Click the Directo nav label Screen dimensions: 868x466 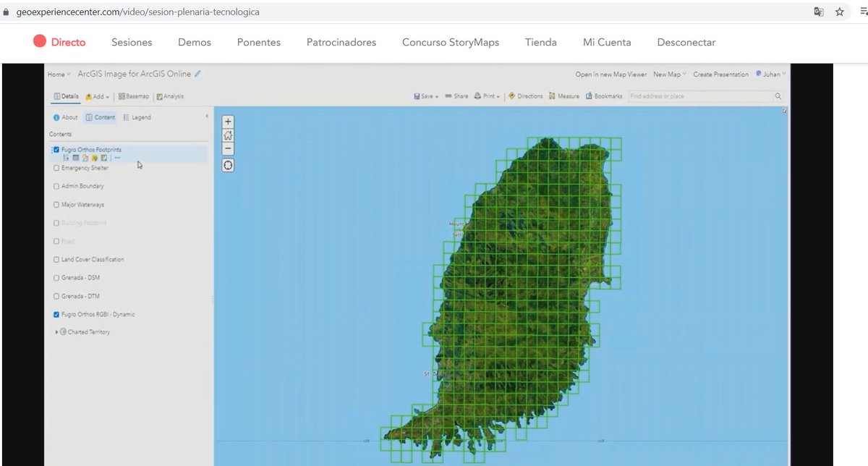point(68,42)
